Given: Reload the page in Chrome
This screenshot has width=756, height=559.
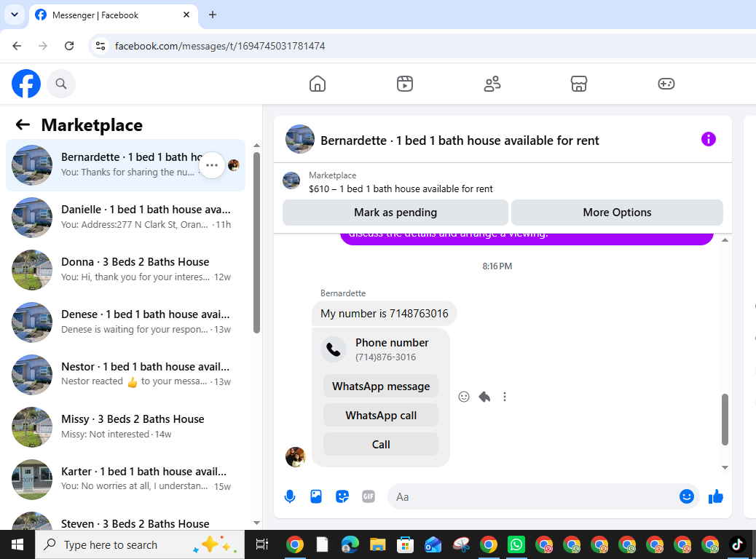Looking at the screenshot, I should [x=69, y=46].
